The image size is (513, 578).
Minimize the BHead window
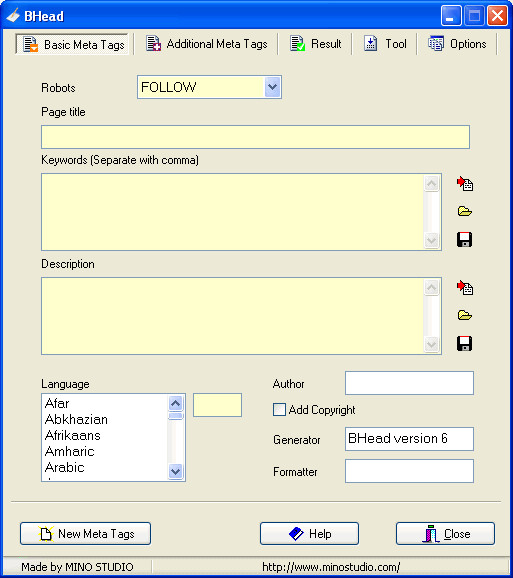click(451, 16)
